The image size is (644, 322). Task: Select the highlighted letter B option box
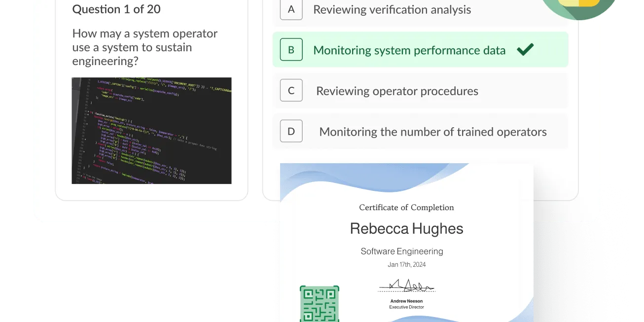(x=291, y=50)
